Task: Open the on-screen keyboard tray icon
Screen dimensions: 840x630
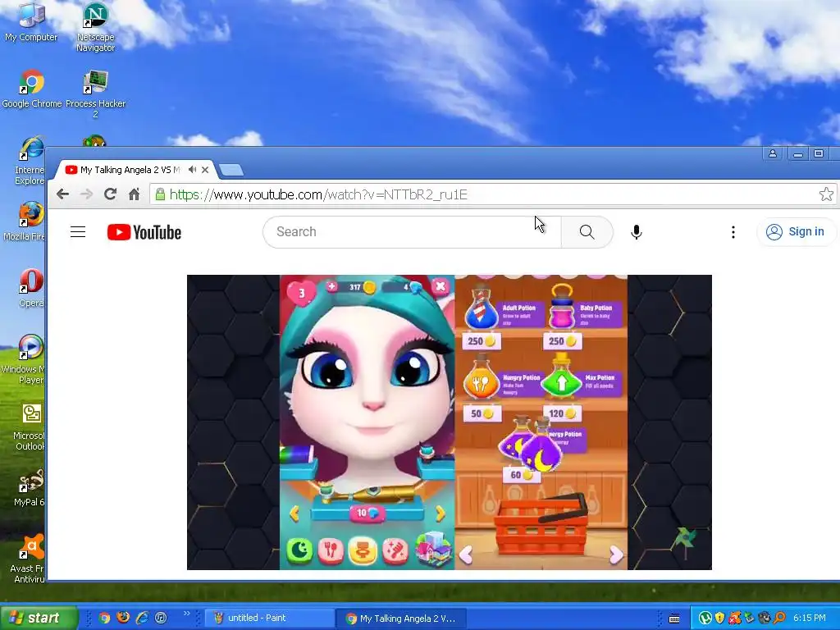Action: [x=674, y=619]
